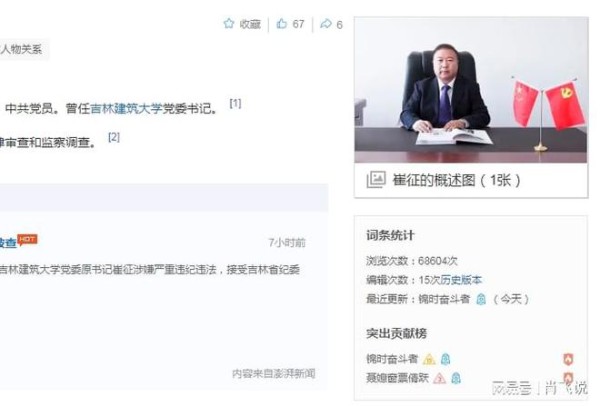
Task: Click the red shield icon in 锦时奋斗者 row
Action: (568, 359)
